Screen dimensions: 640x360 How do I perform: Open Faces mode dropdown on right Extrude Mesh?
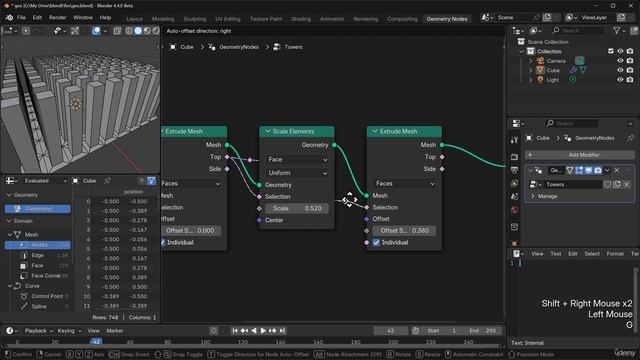[404, 184]
